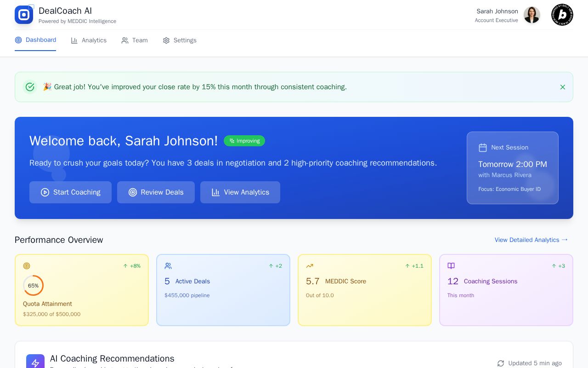Image resolution: width=588 pixels, height=368 pixels.
Task: Click 'with Marcus Rivera' text
Action: click(505, 175)
